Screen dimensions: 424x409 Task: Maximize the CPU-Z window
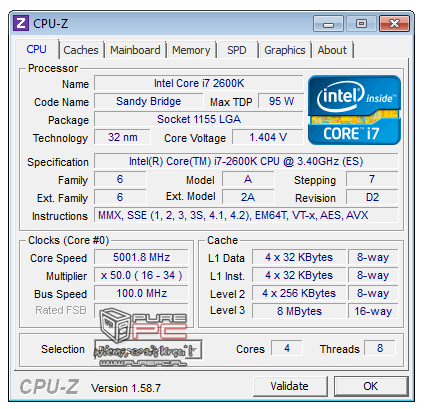pos(361,24)
